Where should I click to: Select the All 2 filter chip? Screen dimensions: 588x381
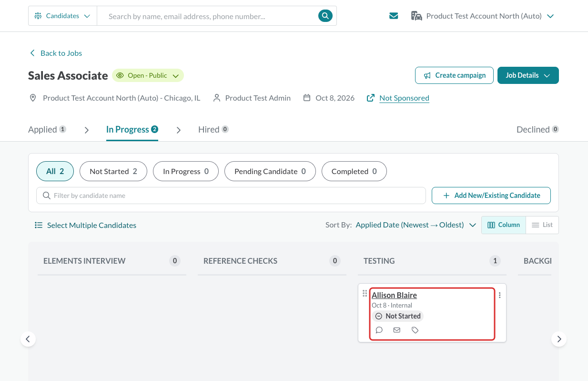pos(55,171)
